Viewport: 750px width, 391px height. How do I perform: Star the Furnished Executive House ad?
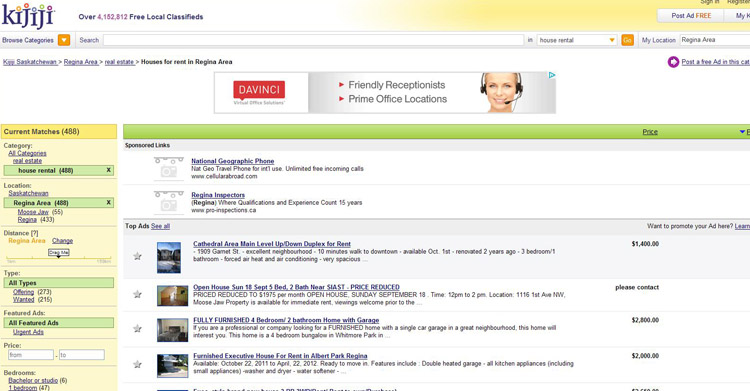coord(137,364)
